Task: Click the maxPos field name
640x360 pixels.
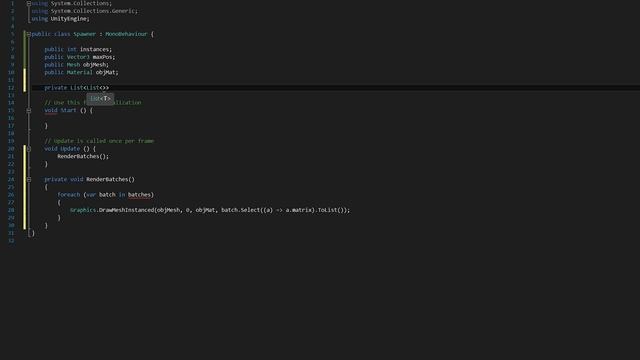Action: tap(102, 57)
